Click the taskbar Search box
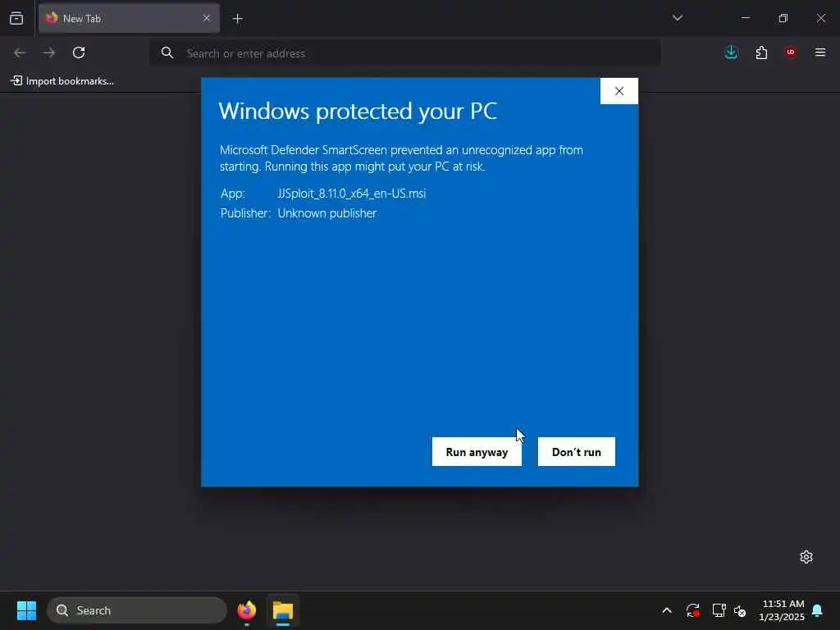840x630 pixels. 137,610
